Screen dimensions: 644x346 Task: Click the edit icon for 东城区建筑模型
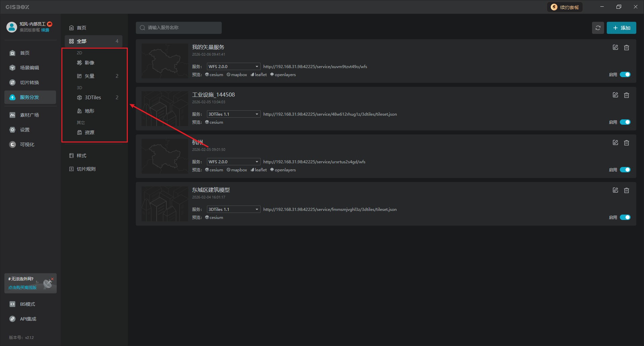pos(615,190)
